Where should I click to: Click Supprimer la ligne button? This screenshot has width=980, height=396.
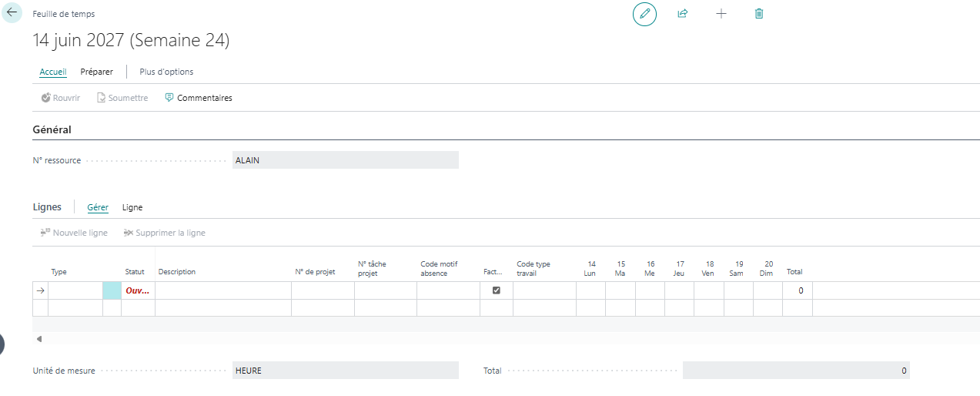pos(164,233)
